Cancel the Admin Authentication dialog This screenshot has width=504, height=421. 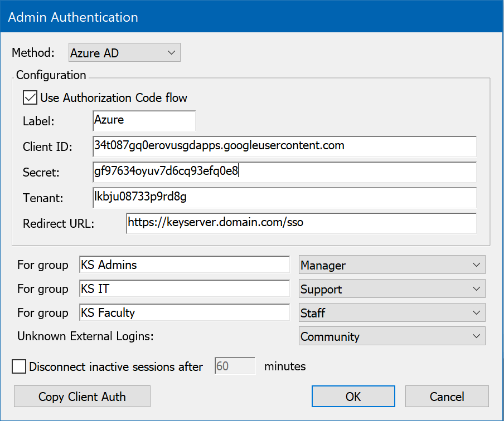click(x=447, y=396)
